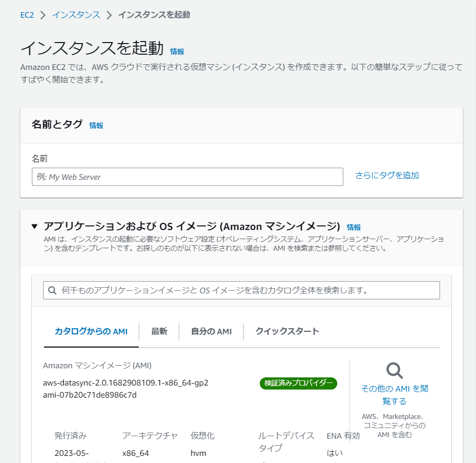Click the EC2 breadcrumb link
The width and height of the screenshot is (476, 463).
(27, 15)
